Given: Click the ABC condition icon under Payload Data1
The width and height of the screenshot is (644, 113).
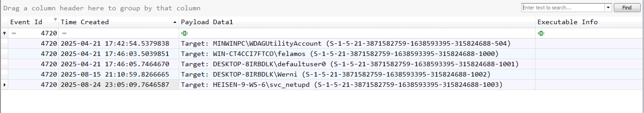Looking at the screenshot, I should 184,33.
